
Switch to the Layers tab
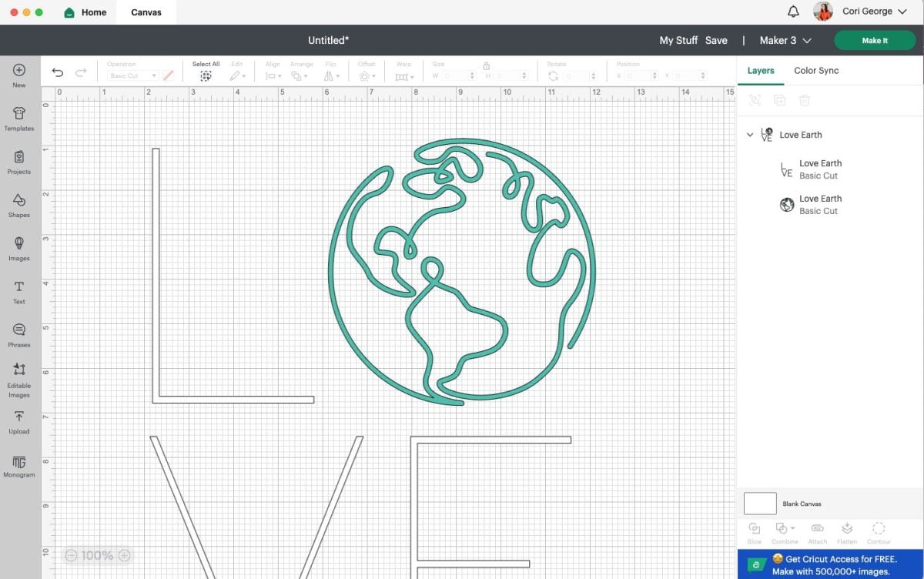tap(761, 70)
